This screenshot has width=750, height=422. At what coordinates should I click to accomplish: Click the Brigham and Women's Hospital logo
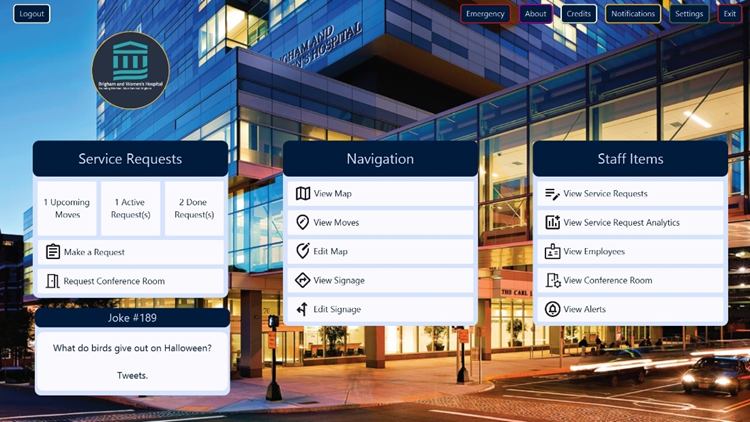pos(130,70)
